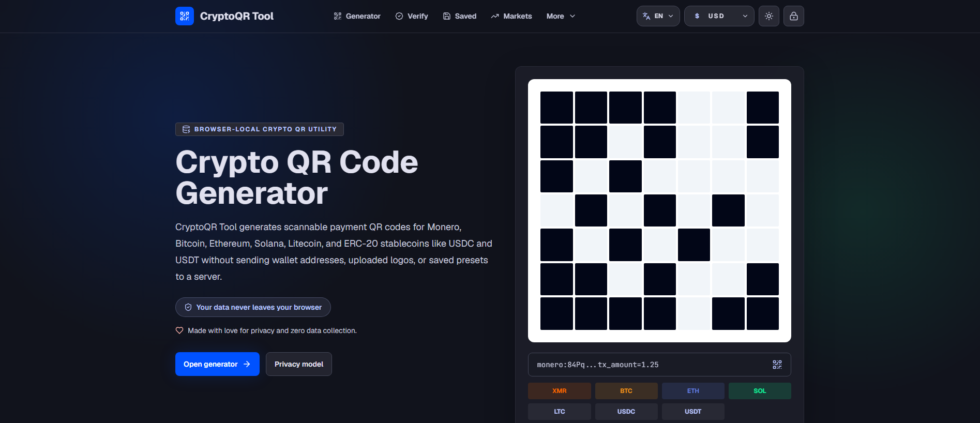Select the USDT coin chip

point(693,412)
